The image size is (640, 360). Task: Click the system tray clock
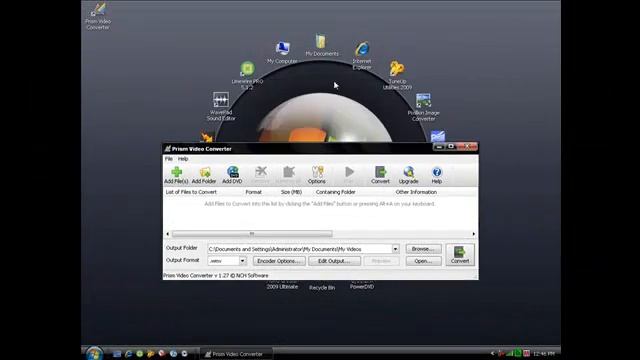[x=544, y=353]
